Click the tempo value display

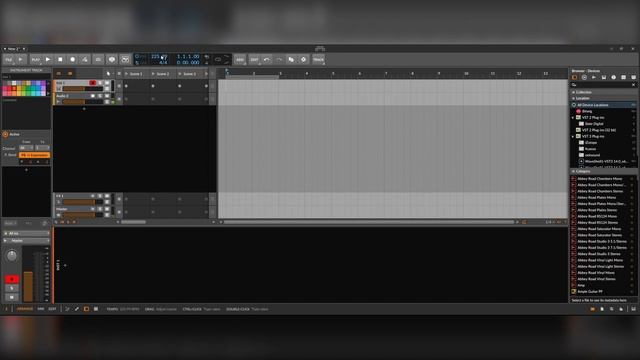(x=159, y=57)
